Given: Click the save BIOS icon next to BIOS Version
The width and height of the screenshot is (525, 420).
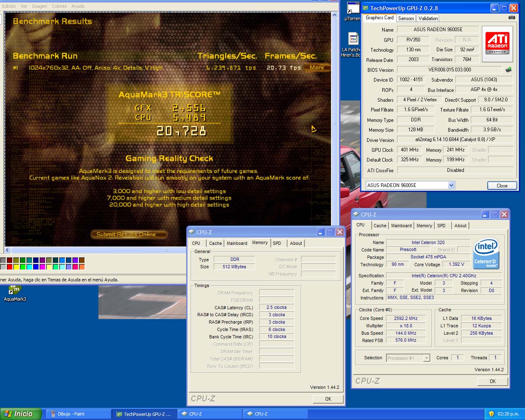Looking at the screenshot, I should [509, 70].
